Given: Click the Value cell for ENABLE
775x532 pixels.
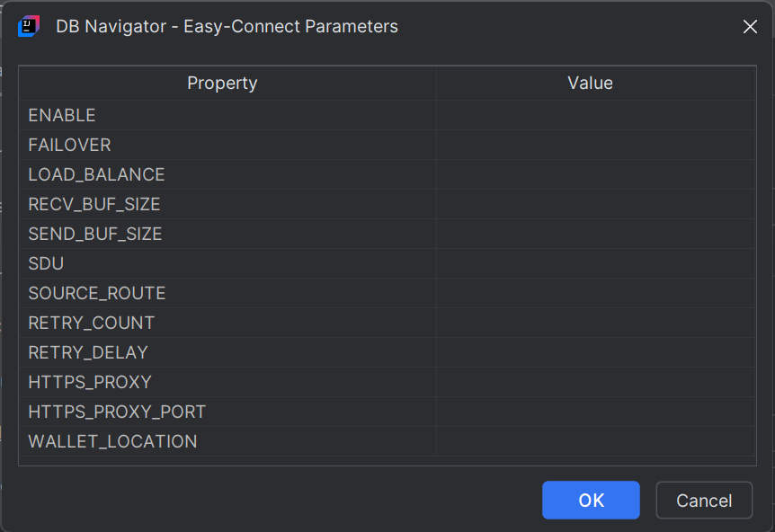Looking at the screenshot, I should [591, 115].
